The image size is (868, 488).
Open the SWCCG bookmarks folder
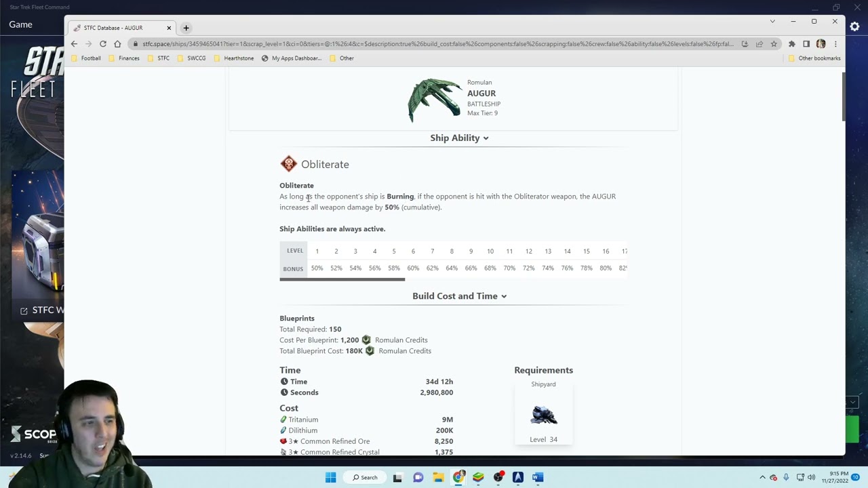(192, 58)
